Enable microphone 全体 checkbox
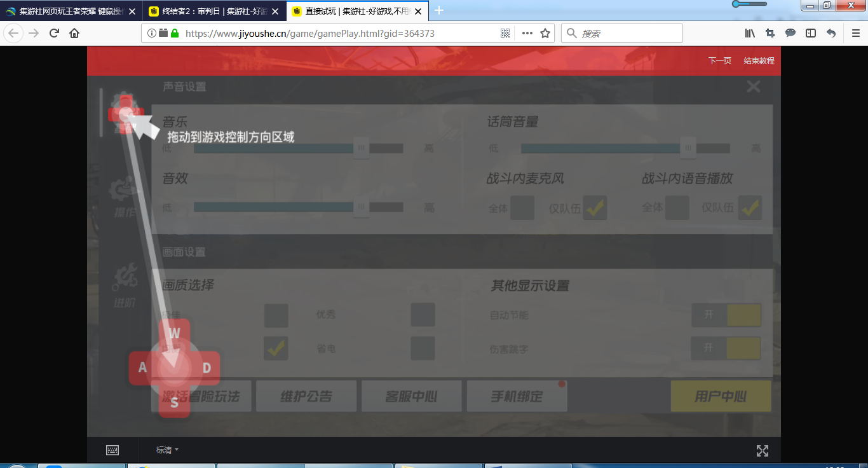The width and height of the screenshot is (868, 468). pos(522,208)
